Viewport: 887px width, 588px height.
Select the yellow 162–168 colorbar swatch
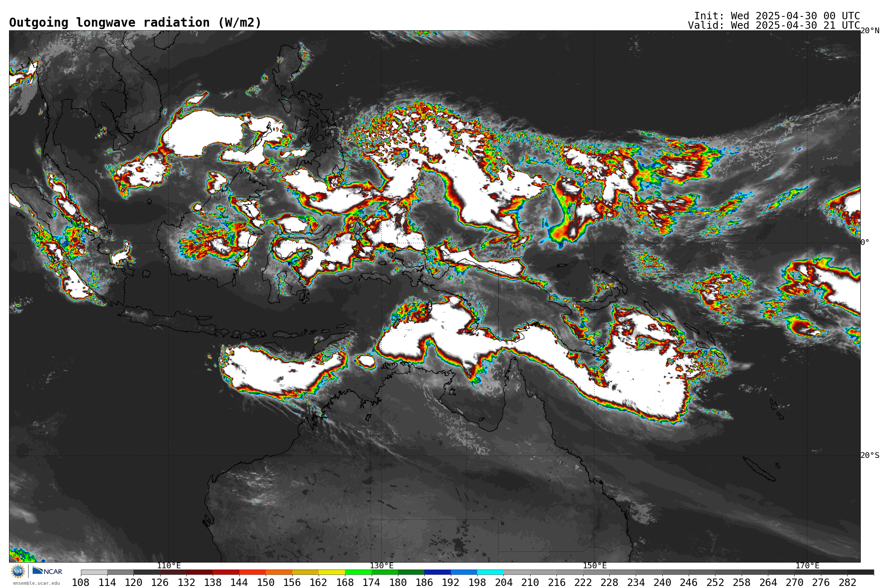(x=332, y=572)
